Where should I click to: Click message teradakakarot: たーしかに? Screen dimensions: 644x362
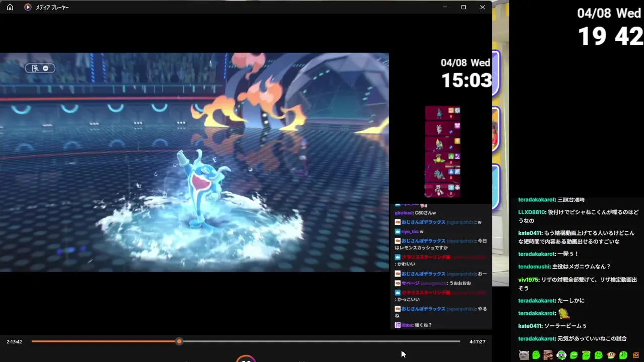(551, 301)
